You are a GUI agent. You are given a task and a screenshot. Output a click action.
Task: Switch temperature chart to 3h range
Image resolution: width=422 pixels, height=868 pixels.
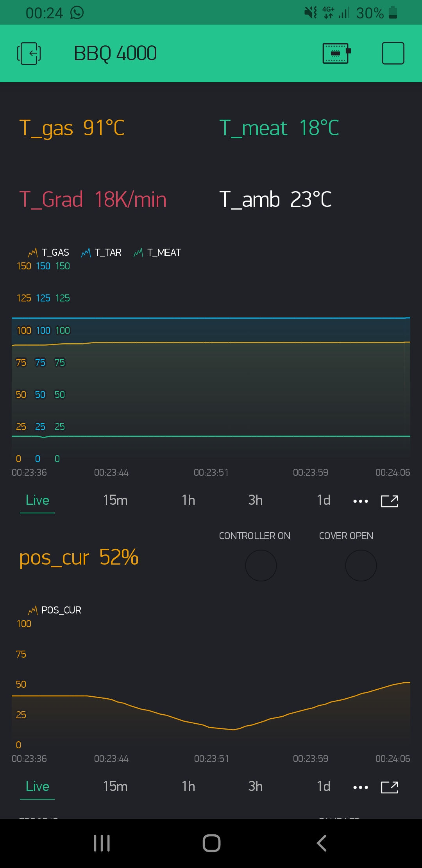[x=256, y=500]
